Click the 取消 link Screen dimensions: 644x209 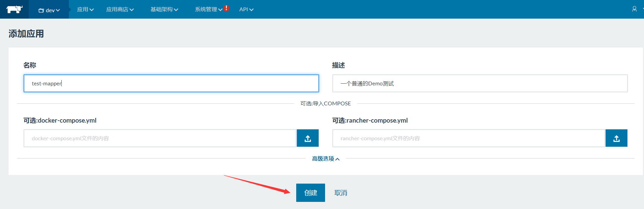point(341,193)
